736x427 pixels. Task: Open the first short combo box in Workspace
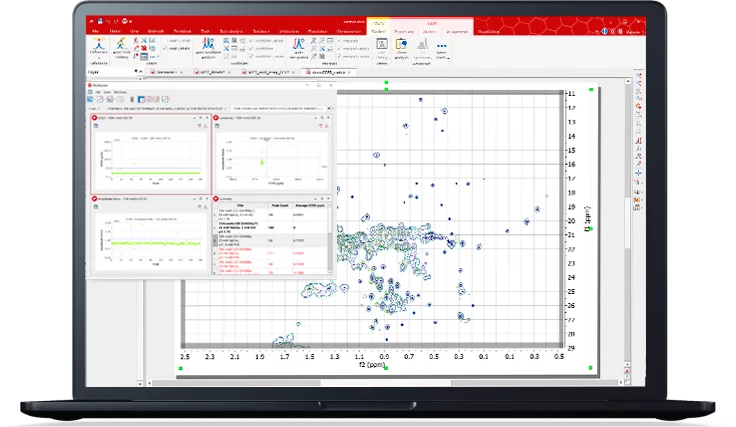tap(94, 108)
